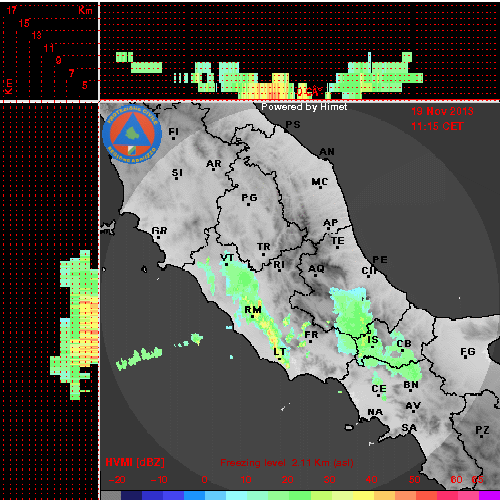Screen dimensions: 500x500
Task: Click the gray swatch in the dBZ legend
Action: pyautogui.click(x=111, y=496)
